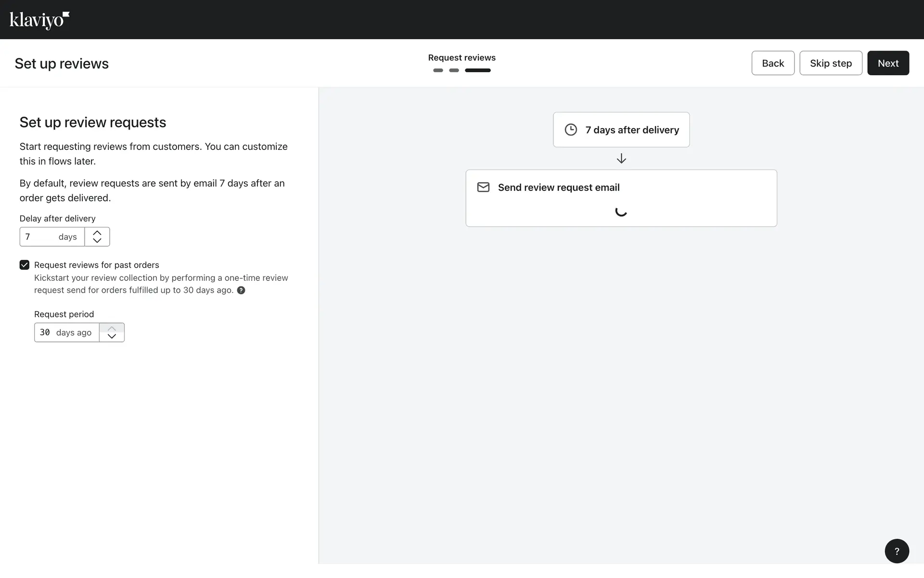Click the loading spinner in email card
The height and width of the screenshot is (578, 924).
click(621, 211)
